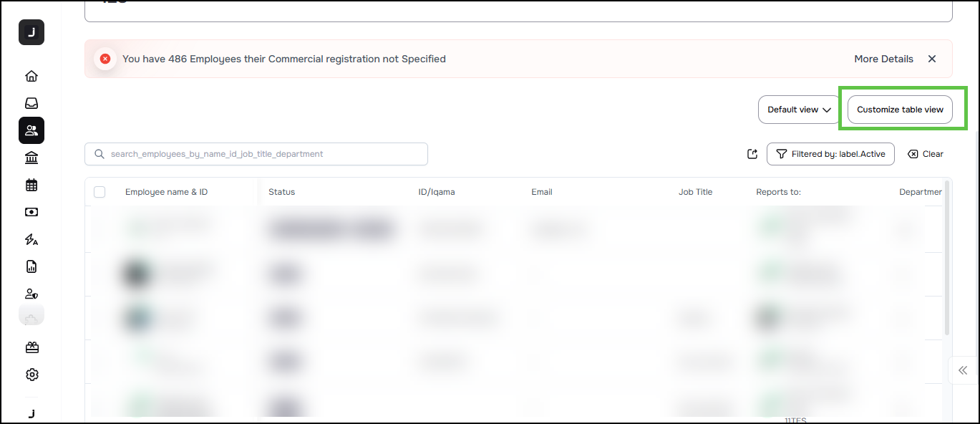Click the payroll cash icon in sidebar
The width and height of the screenshot is (980, 424).
tap(31, 212)
